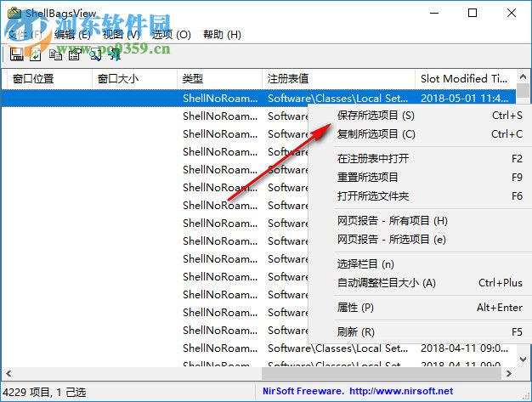Click the Save floppy disk toolbar icon
Screen dimensions: 532x402
coord(16,54)
